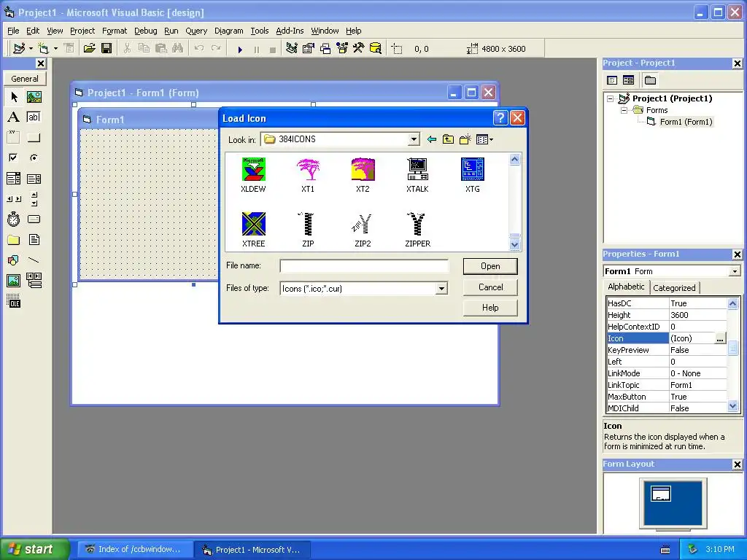Select the KeyPreview property row
The width and height of the screenshot is (747, 560).
[x=667, y=350]
